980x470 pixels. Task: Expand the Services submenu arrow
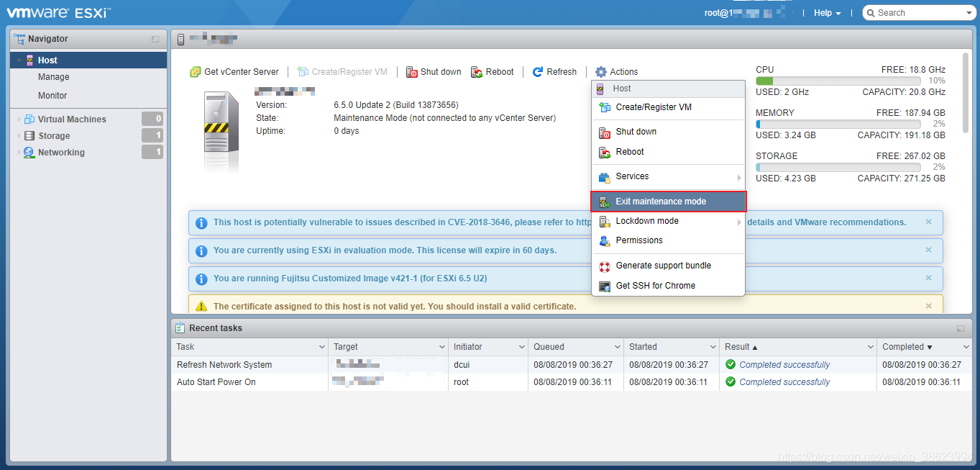click(738, 177)
